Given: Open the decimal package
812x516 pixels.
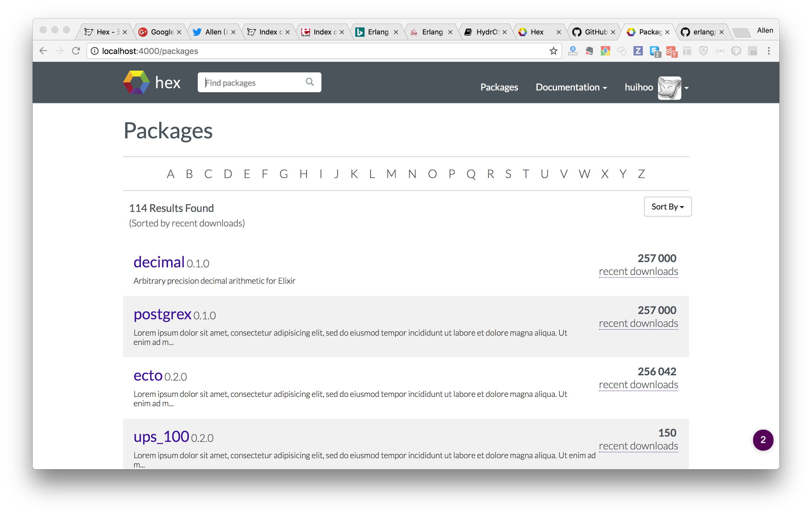Looking at the screenshot, I should (159, 262).
